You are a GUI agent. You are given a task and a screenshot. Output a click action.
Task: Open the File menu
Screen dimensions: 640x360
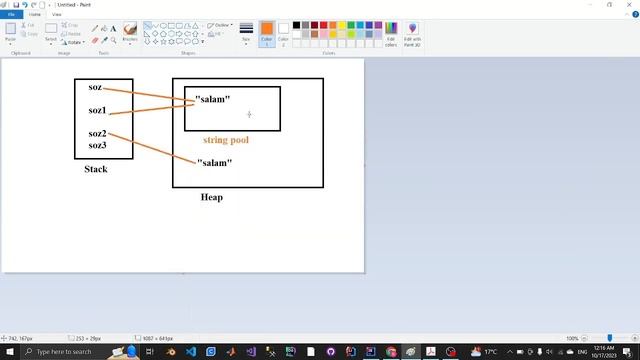(x=11, y=14)
